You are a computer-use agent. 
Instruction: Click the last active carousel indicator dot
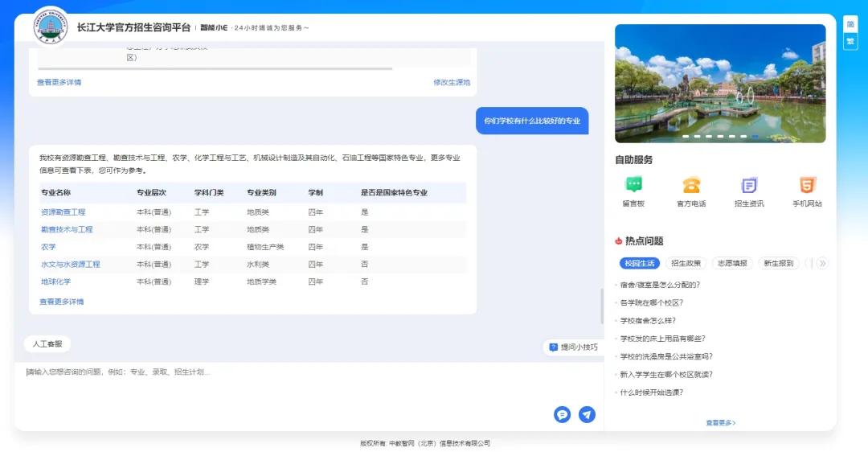pos(755,136)
